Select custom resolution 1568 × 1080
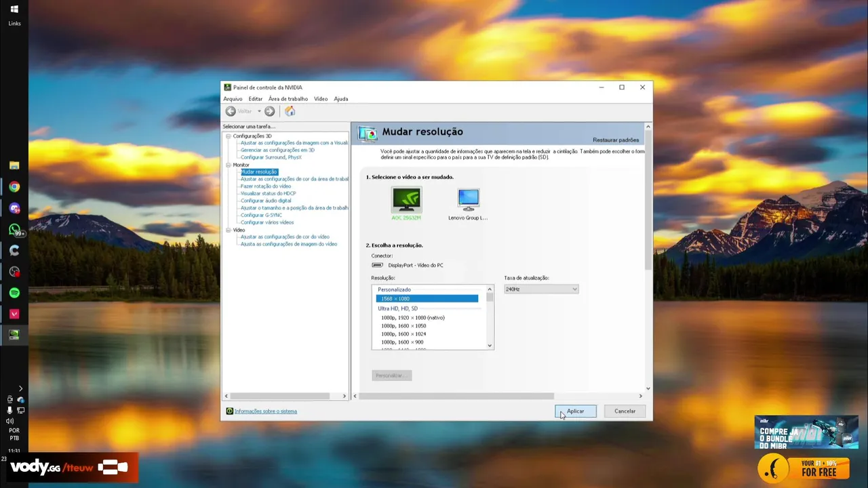The width and height of the screenshot is (868, 488). point(427,299)
